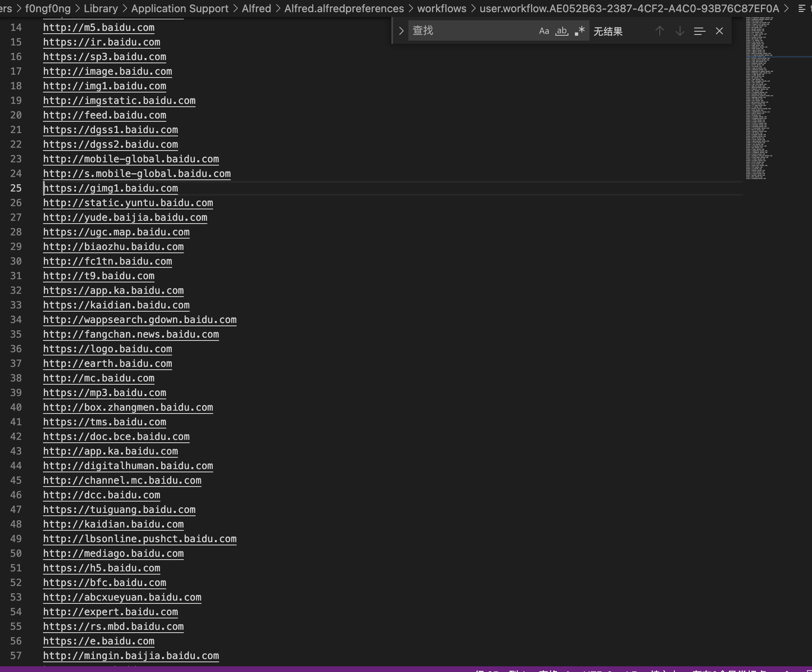The height and width of the screenshot is (672, 812).
Task: Enable whole word (ab) matching
Action: 561,31
